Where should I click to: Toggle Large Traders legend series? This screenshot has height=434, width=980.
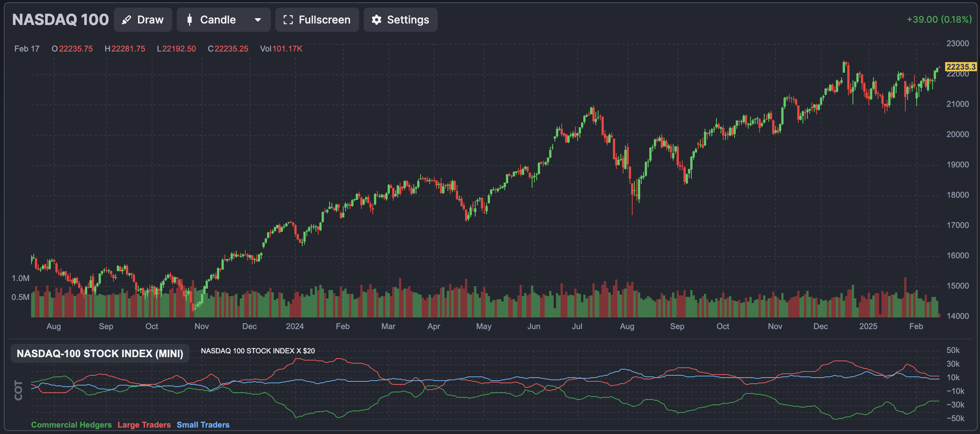[x=144, y=425]
